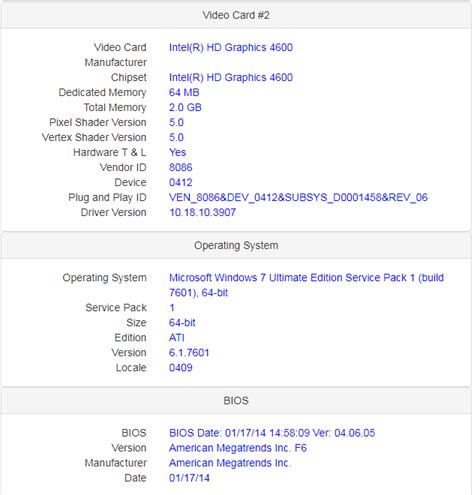Select the Plug and Play ID string VEN_8086&DEV_0412
Screen dimensions: 474x495
coord(298,198)
